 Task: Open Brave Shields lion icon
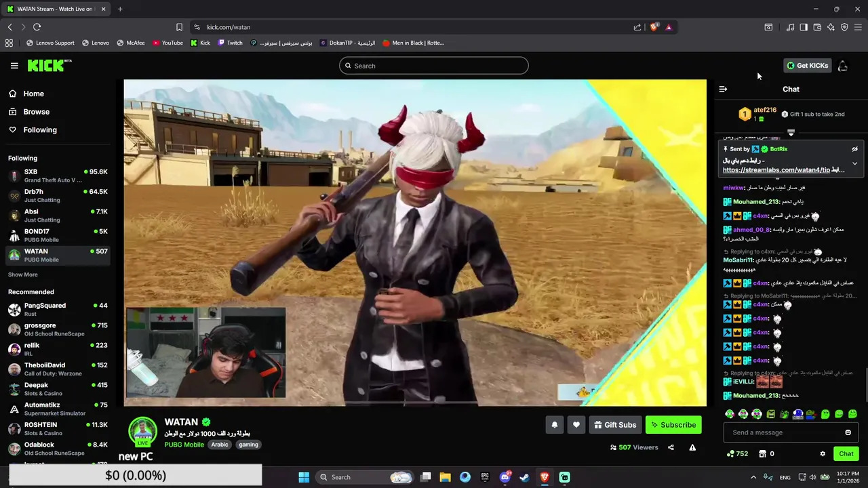click(654, 27)
